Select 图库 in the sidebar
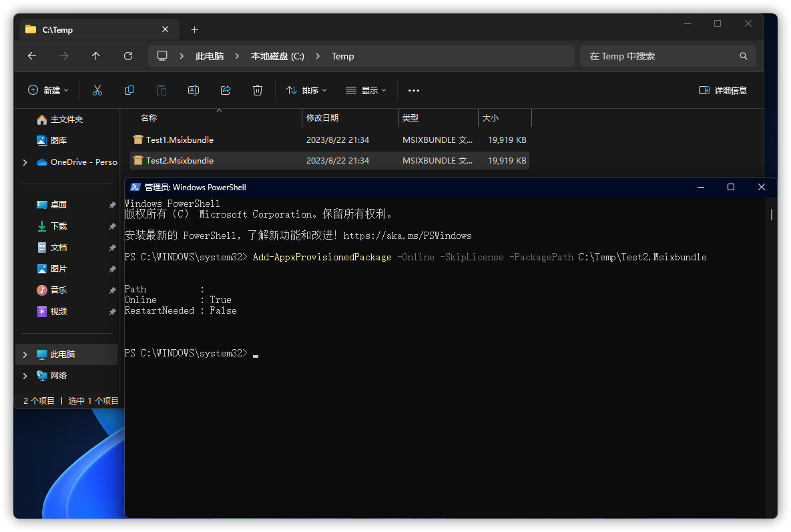Viewport: 791px width, 532px height. pyautogui.click(x=67, y=141)
